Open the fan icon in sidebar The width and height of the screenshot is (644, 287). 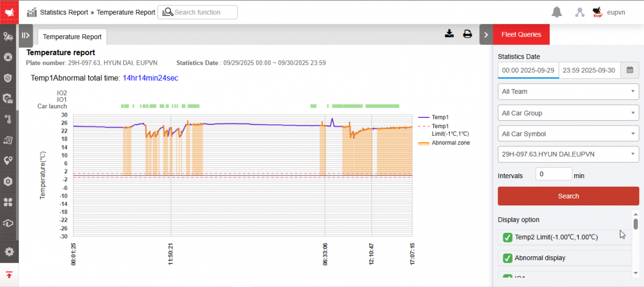[8, 202]
